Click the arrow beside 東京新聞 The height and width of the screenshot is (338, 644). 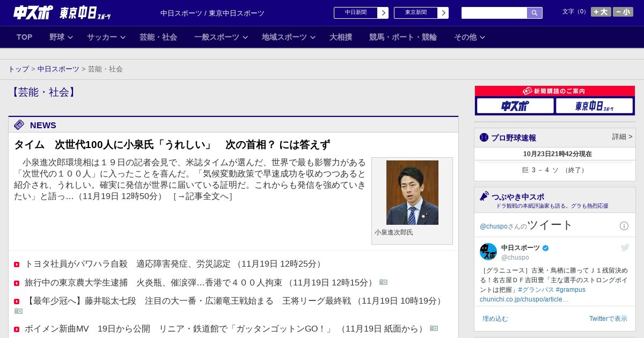click(443, 13)
